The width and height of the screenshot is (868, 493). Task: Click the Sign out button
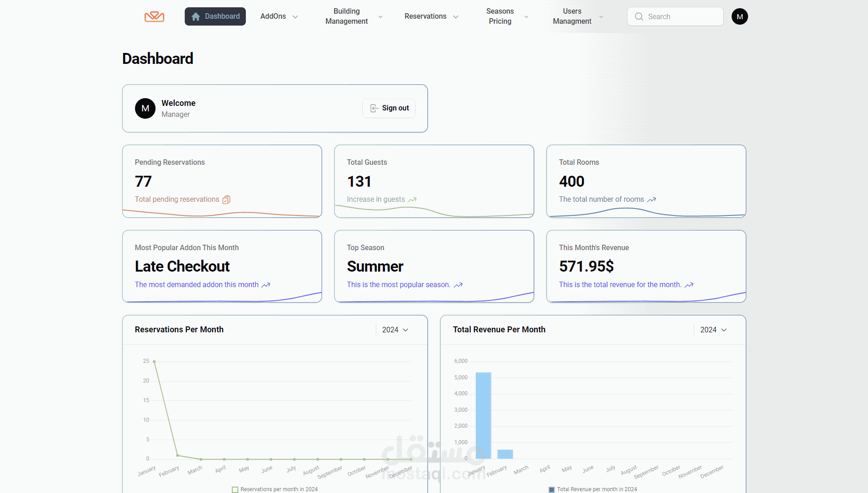(x=389, y=108)
